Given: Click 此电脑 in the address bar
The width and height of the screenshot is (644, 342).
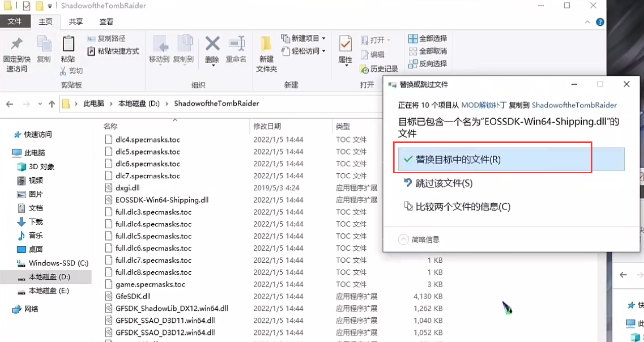Looking at the screenshot, I should click(x=94, y=104).
